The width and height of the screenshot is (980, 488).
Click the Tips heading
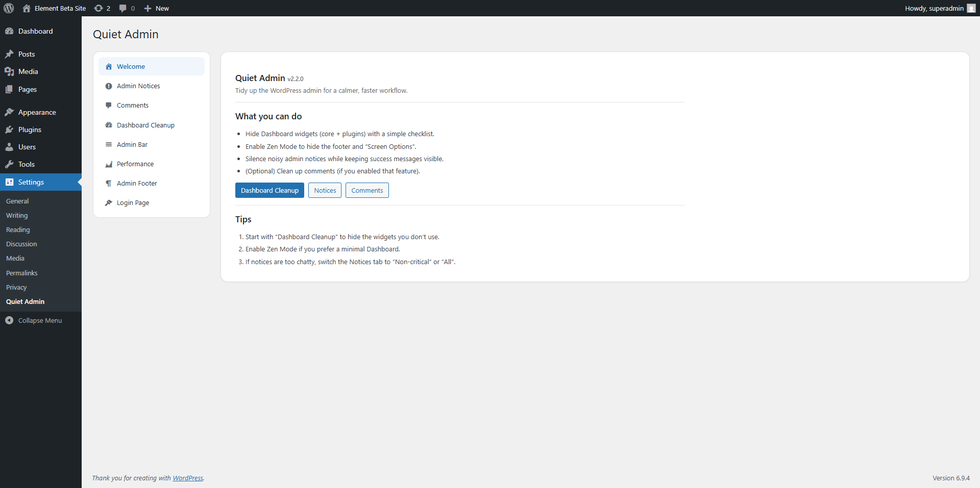[x=243, y=219]
